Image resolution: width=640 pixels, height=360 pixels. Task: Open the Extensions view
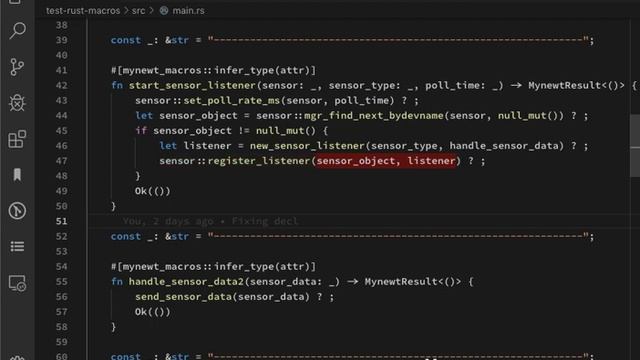pyautogui.click(x=17, y=139)
